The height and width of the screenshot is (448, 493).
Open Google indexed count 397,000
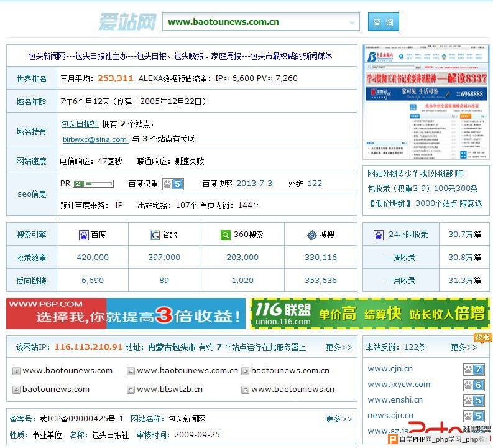pos(164,258)
